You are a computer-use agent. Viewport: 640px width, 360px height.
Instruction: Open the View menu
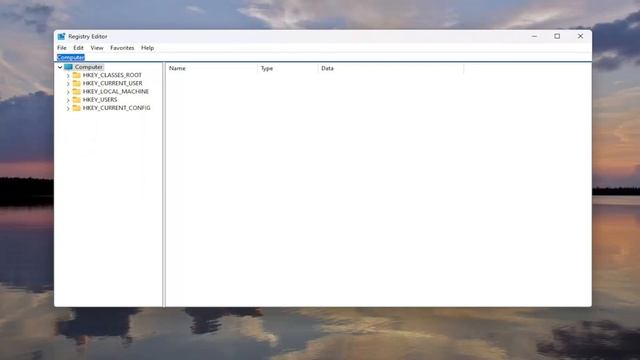pos(97,48)
